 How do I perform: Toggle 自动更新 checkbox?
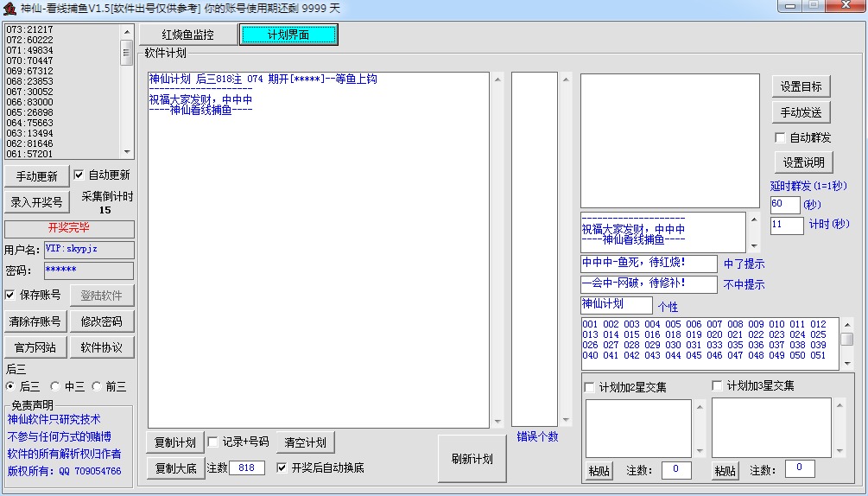(79, 175)
